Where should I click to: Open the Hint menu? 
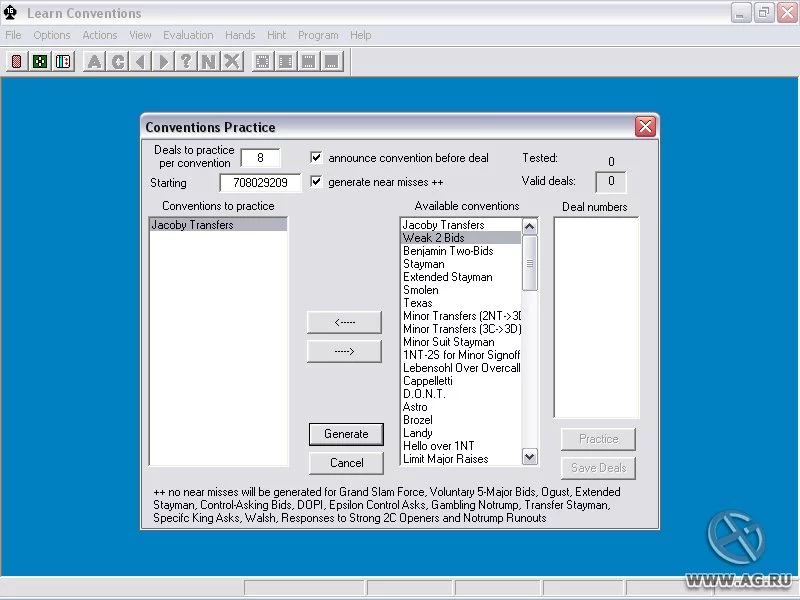(x=277, y=35)
